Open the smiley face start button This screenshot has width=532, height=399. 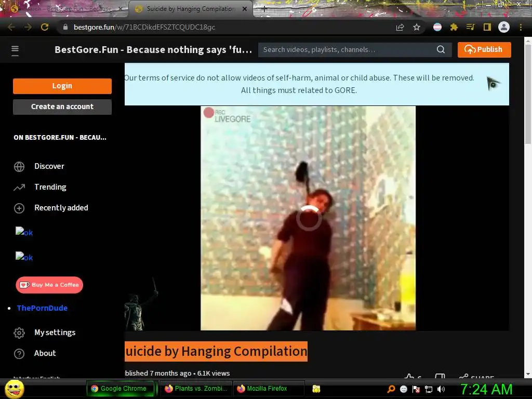click(14, 389)
